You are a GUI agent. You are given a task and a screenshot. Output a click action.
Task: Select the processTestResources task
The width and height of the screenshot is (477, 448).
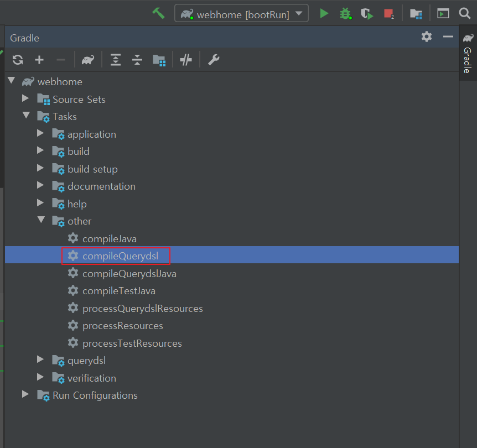click(132, 343)
